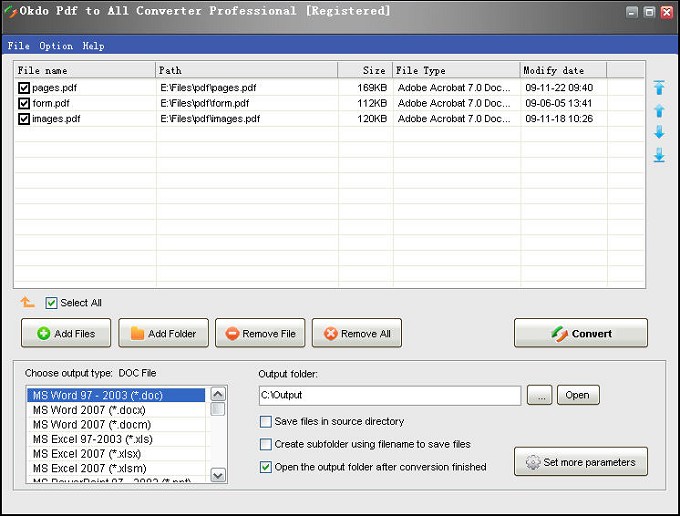Click the move-to-bottom arrow icon

tap(659, 155)
